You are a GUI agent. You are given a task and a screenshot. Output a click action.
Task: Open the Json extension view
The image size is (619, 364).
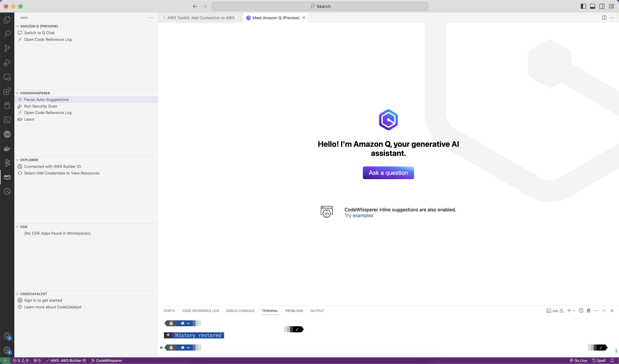(x=7, y=134)
